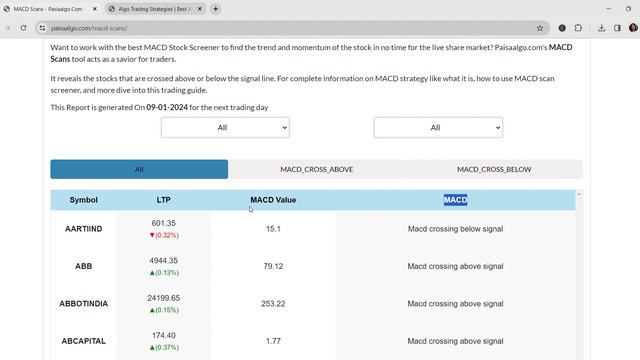Open a new tab with plus button

[x=216, y=9]
